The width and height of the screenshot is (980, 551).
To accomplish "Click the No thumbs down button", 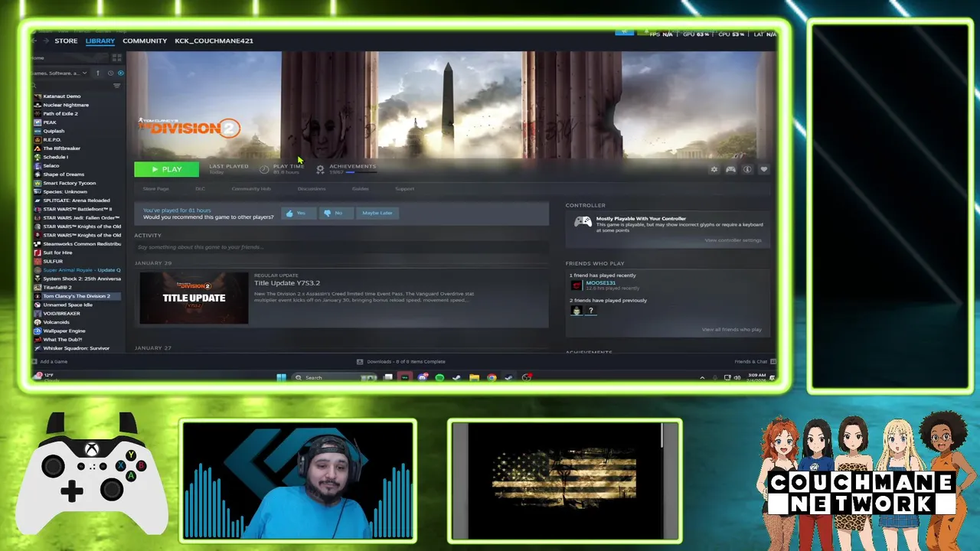I will [335, 213].
